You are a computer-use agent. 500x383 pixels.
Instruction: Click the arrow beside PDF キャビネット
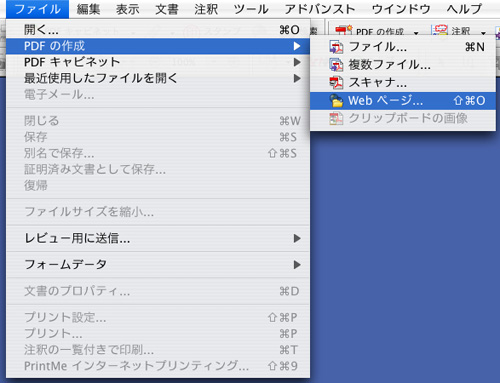[297, 62]
